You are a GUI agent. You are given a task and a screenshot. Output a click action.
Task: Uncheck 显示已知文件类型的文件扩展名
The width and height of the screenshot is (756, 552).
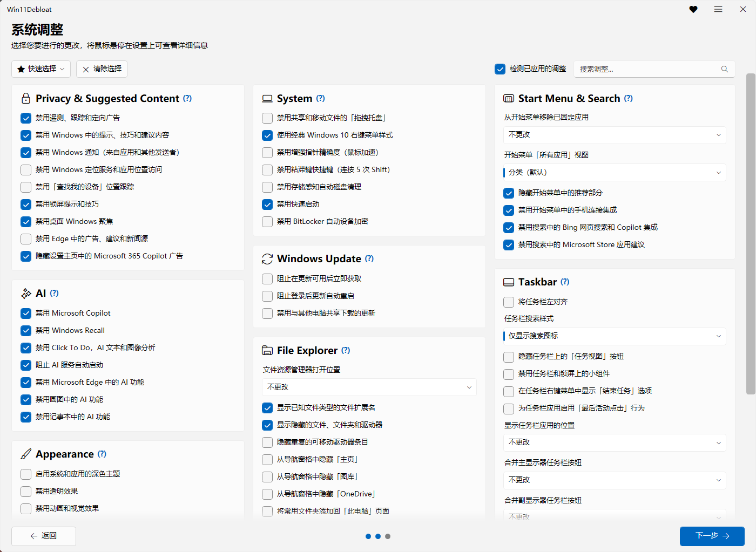[x=267, y=408]
